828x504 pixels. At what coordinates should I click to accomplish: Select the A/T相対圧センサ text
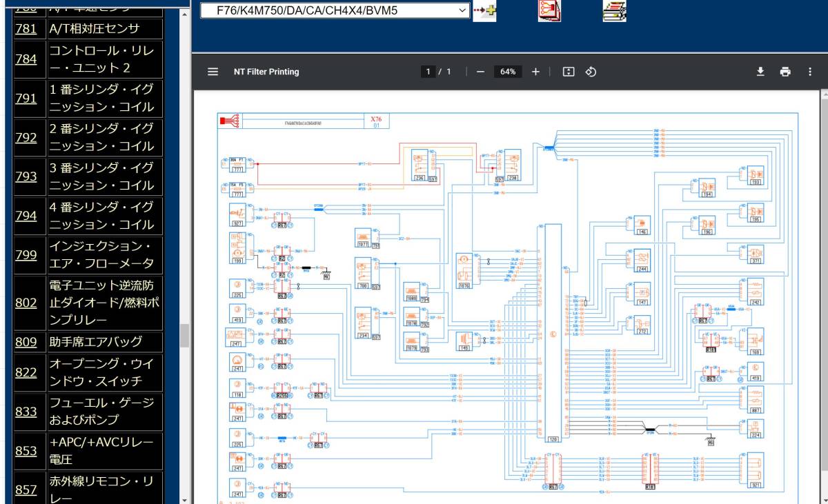click(x=95, y=29)
